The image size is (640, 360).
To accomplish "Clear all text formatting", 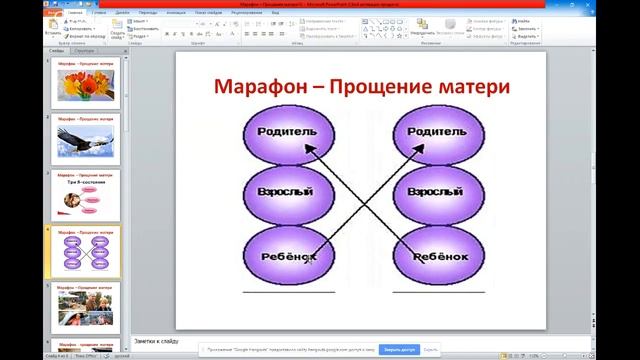I will click(x=236, y=24).
